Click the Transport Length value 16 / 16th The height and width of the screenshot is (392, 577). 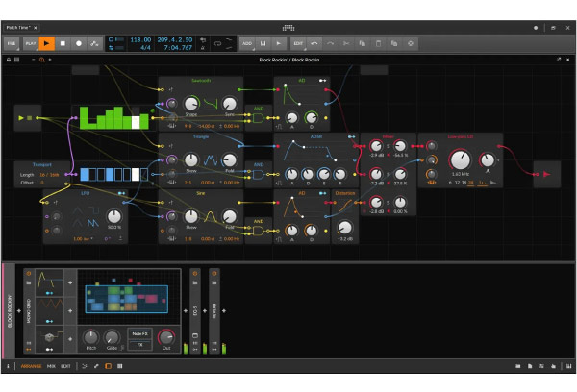pyautogui.click(x=49, y=175)
